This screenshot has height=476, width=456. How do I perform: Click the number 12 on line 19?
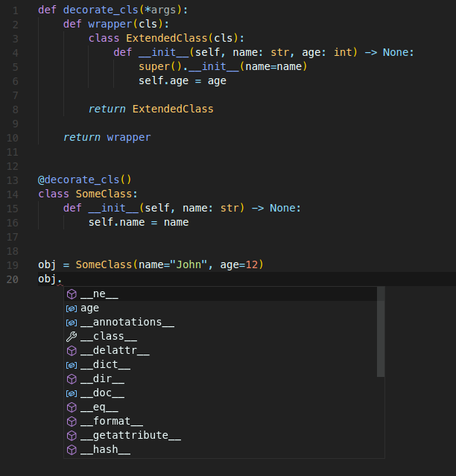click(251, 264)
